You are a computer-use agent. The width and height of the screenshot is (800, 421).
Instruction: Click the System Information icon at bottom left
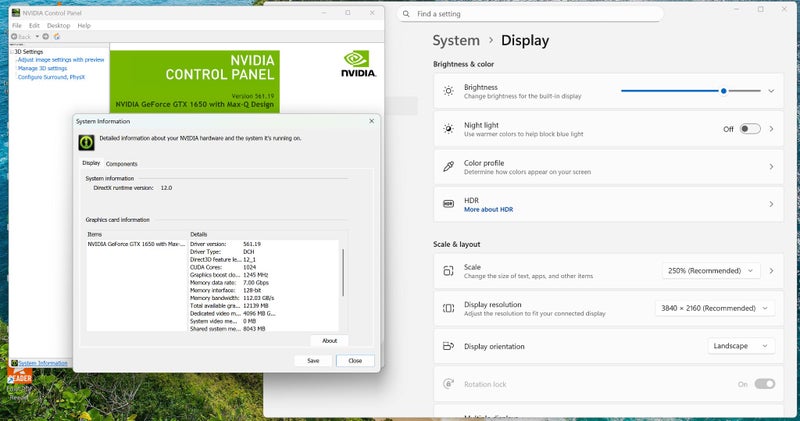click(14, 363)
